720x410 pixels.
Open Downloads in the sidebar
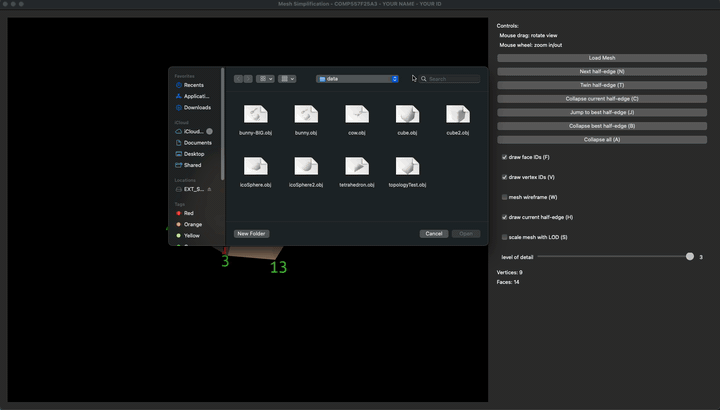click(193, 107)
